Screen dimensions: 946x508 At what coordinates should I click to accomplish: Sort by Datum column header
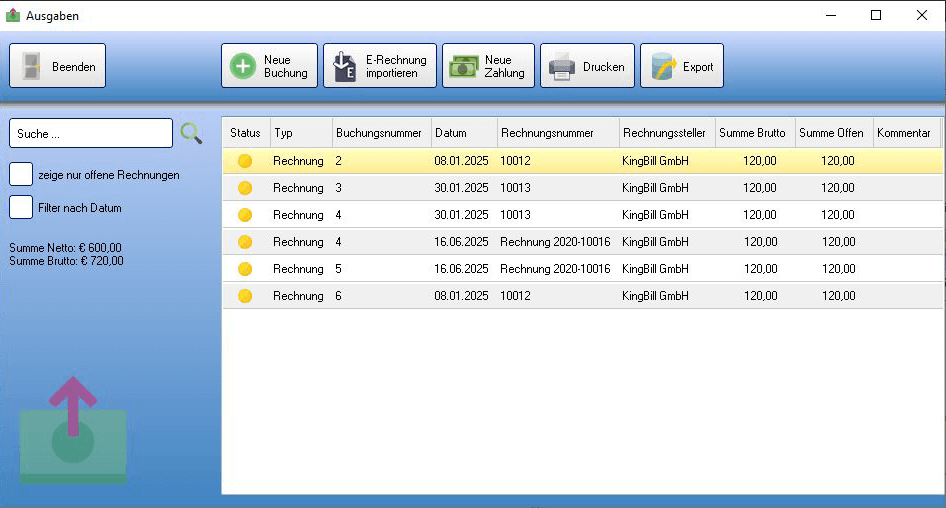tap(464, 133)
